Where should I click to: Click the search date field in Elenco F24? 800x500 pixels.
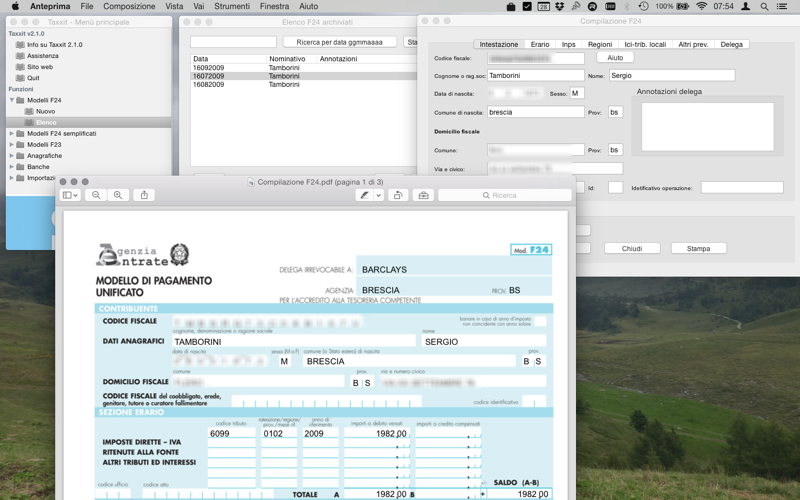233,42
